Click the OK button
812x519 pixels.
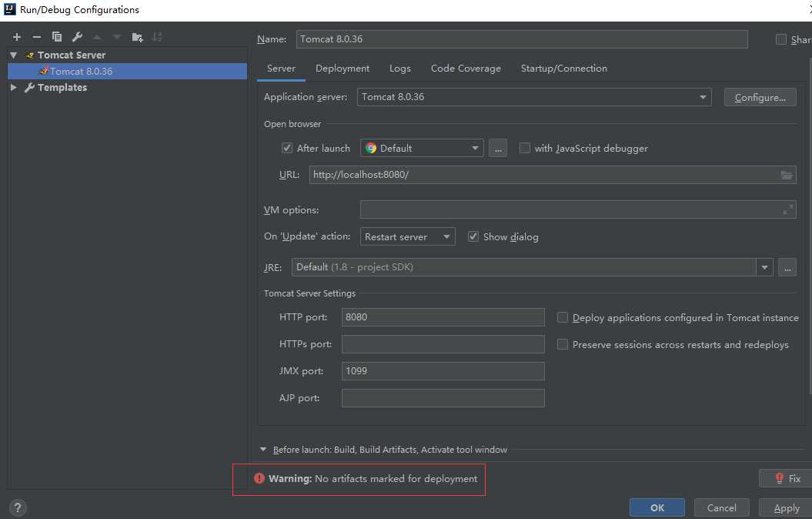point(657,507)
